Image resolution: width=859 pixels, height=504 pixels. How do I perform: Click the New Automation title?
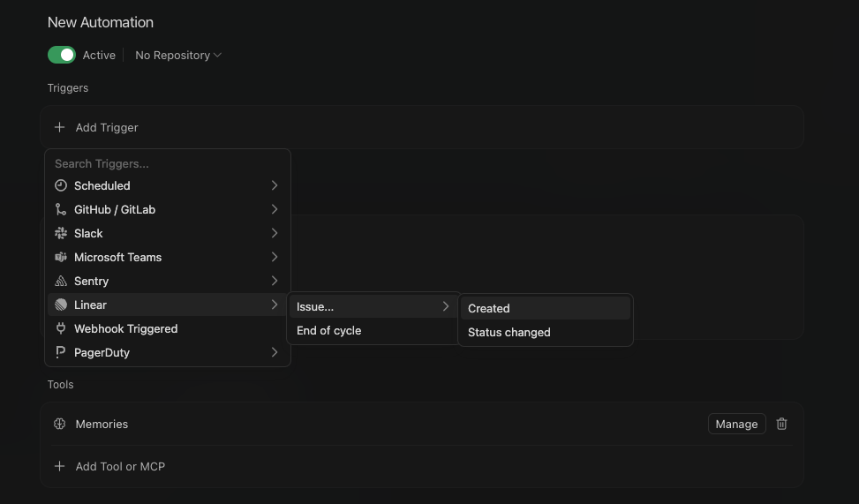(101, 22)
